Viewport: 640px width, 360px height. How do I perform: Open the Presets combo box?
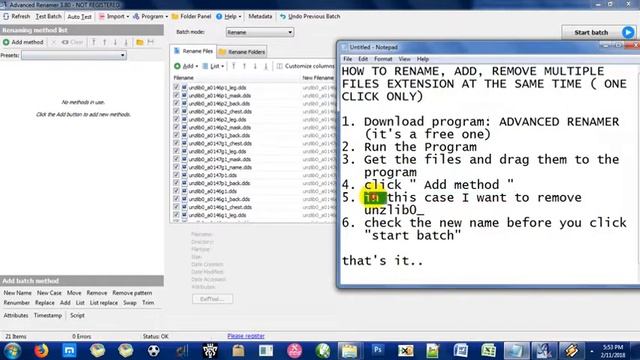pos(73,55)
